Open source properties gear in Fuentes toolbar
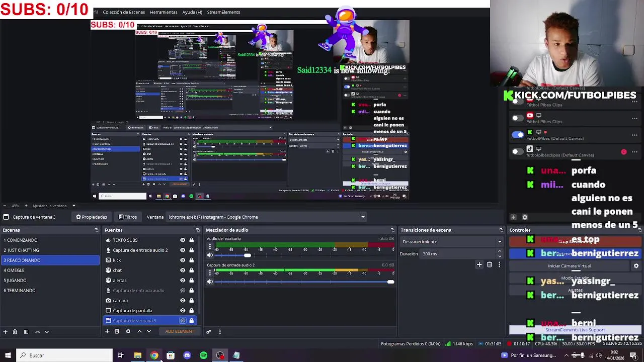The width and height of the screenshot is (644, 362). pyautogui.click(x=128, y=331)
